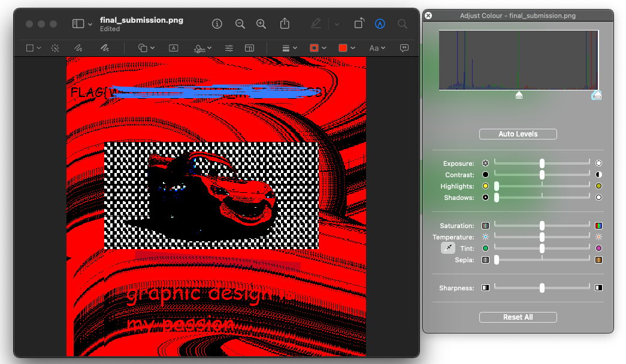Zoom out of the image
This screenshot has width=626, height=364.
240,24
